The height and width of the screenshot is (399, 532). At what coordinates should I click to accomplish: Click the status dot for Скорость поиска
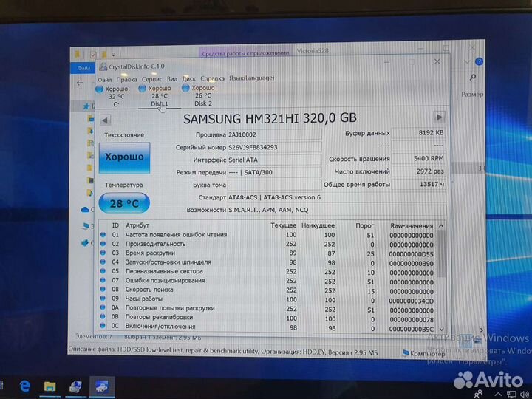pyautogui.click(x=103, y=290)
